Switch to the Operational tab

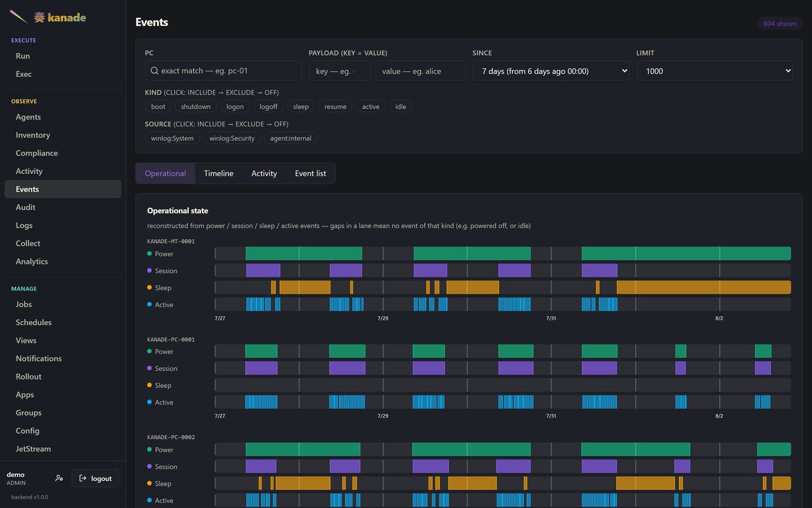pos(165,173)
